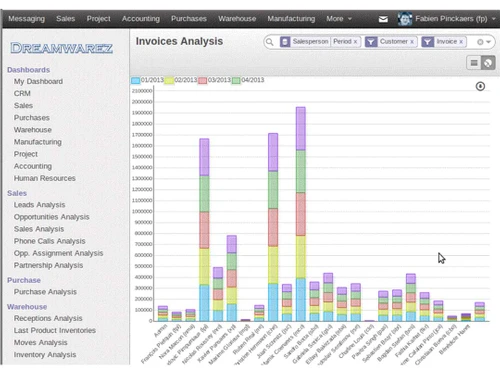500x375 pixels.
Task: Click the Dashboards section header
Action: pyautogui.click(x=28, y=70)
